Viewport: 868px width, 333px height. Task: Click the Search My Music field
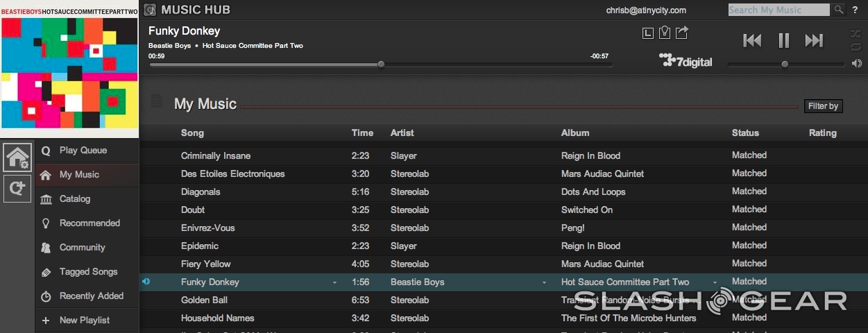(x=778, y=10)
